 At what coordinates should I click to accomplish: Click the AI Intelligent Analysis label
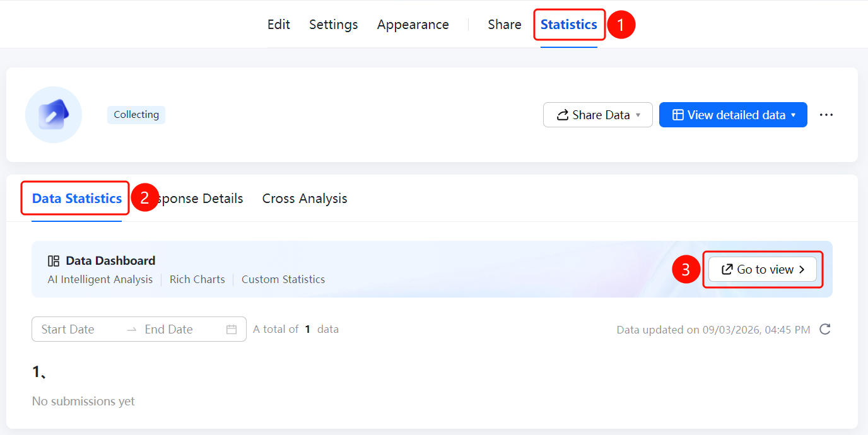[100, 279]
